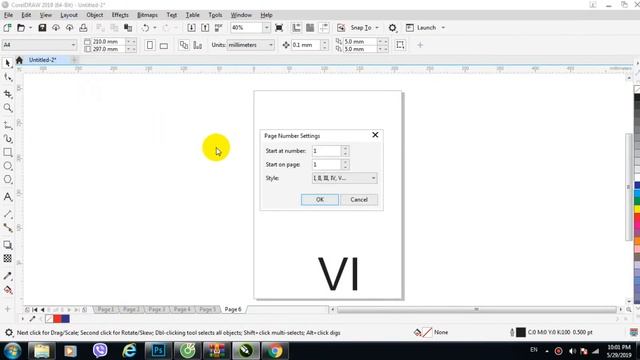Select the Transparency checkerboard tool
640x360 pixels.
click(7, 258)
